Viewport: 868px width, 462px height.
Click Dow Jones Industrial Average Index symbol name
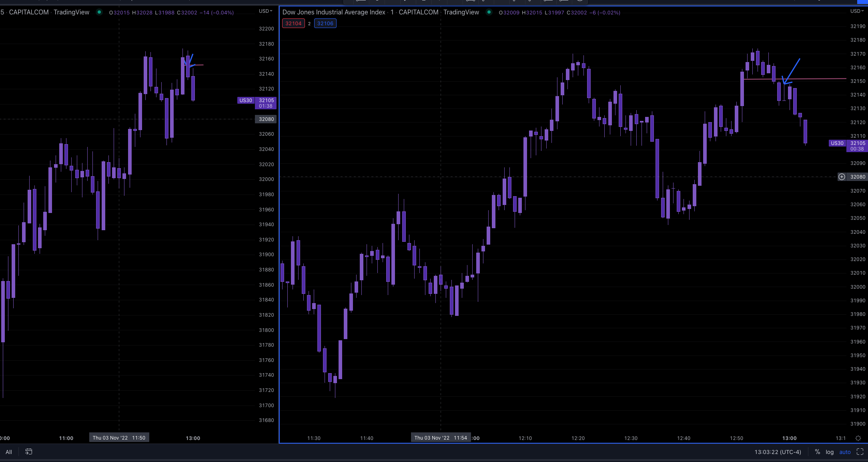pos(334,12)
